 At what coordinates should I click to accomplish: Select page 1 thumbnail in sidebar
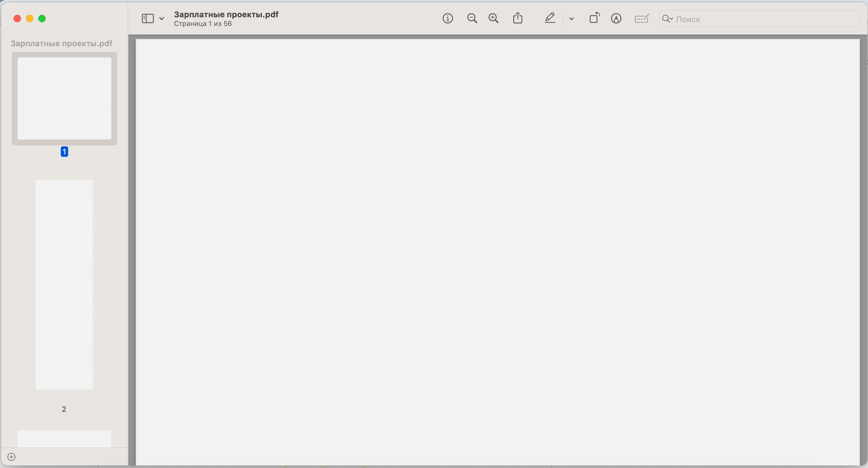point(64,98)
